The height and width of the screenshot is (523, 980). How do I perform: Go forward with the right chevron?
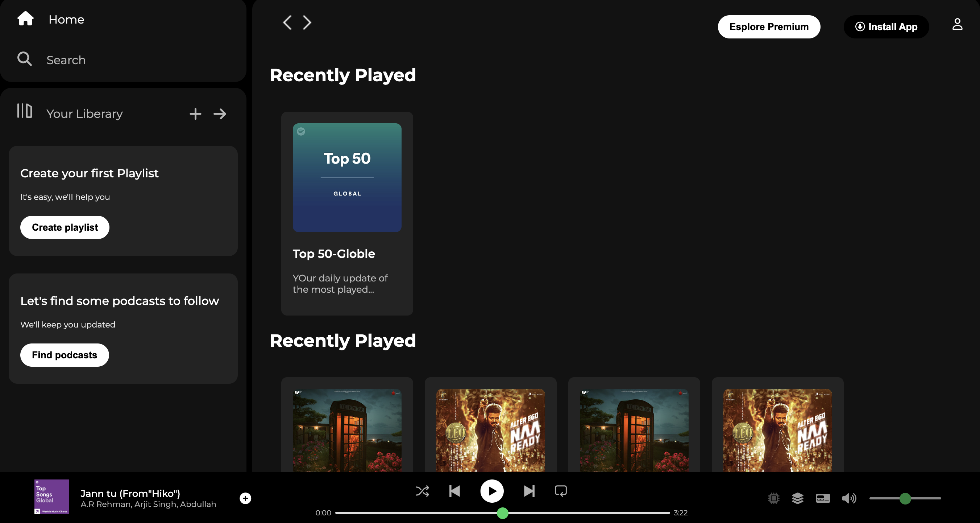click(x=307, y=22)
